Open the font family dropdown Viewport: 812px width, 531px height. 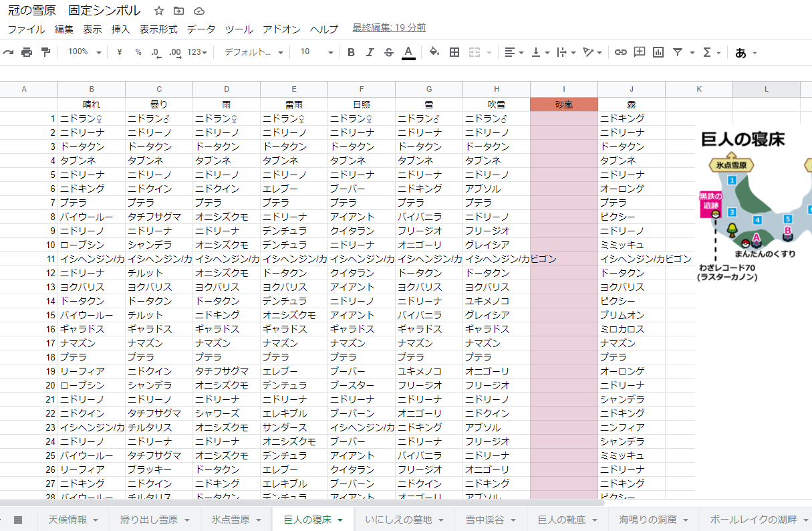tap(253, 52)
